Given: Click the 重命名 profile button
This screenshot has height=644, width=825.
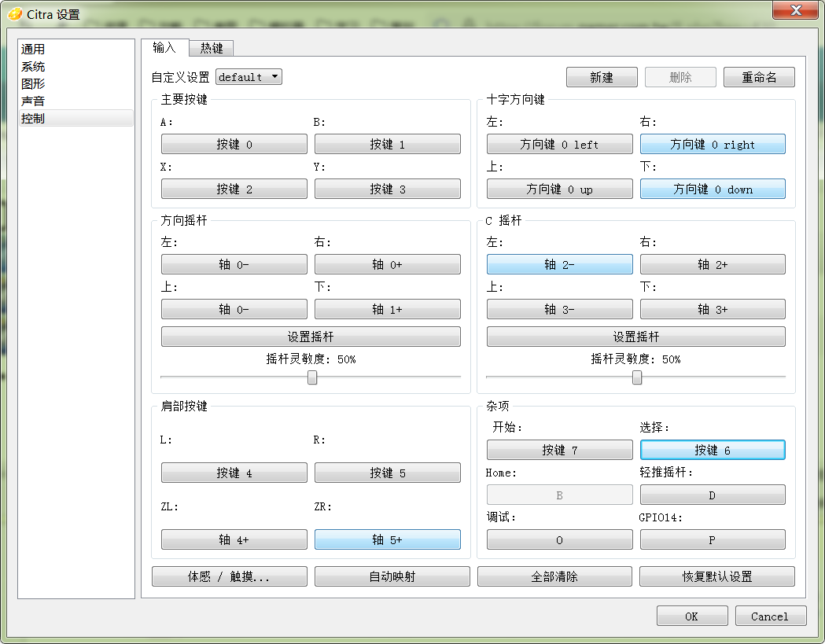Looking at the screenshot, I should tap(759, 77).
